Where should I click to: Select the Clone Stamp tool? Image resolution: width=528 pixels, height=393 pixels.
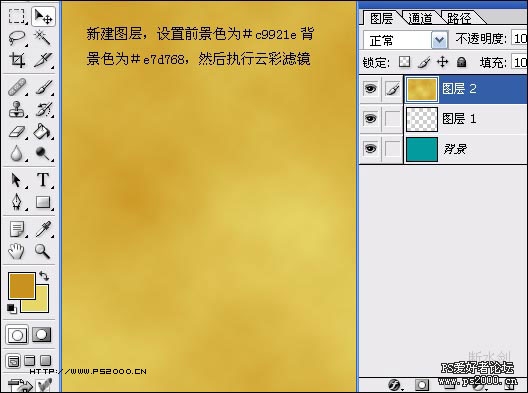(16, 109)
